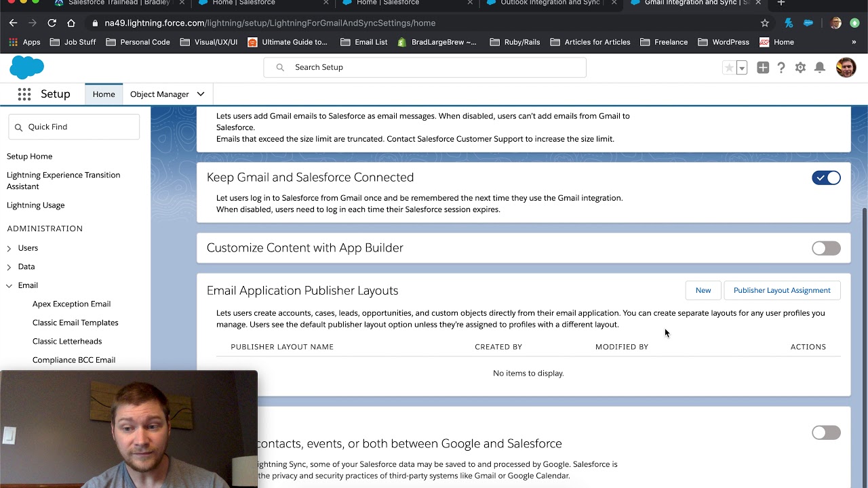Image resolution: width=868 pixels, height=488 pixels.
Task: Open the notifications bell
Action: 820,68
